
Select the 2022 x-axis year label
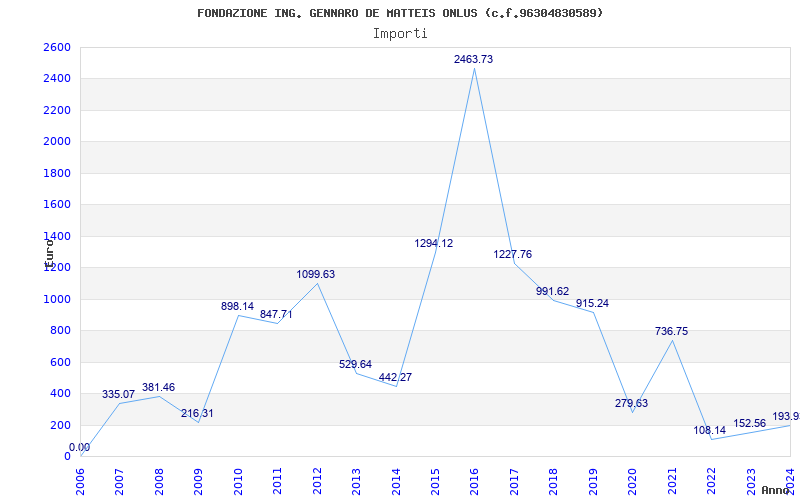click(711, 481)
